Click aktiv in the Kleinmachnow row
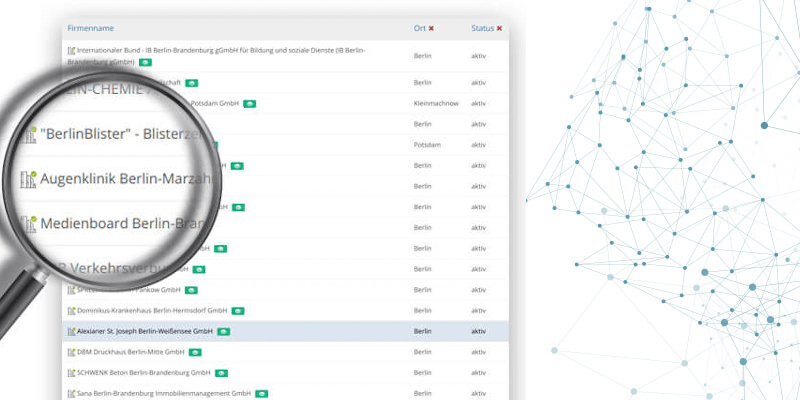Viewport: 800px width, 400px height. click(479, 104)
